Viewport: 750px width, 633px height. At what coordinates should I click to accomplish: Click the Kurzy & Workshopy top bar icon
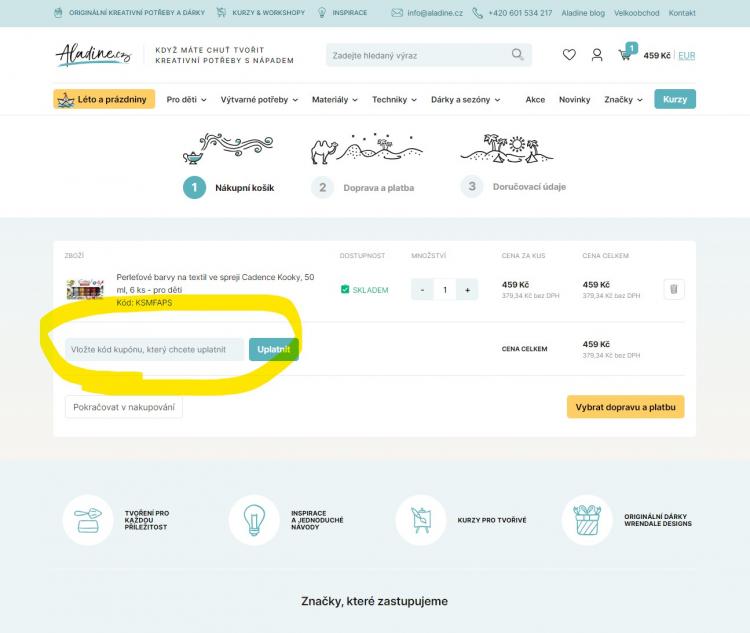[221, 13]
